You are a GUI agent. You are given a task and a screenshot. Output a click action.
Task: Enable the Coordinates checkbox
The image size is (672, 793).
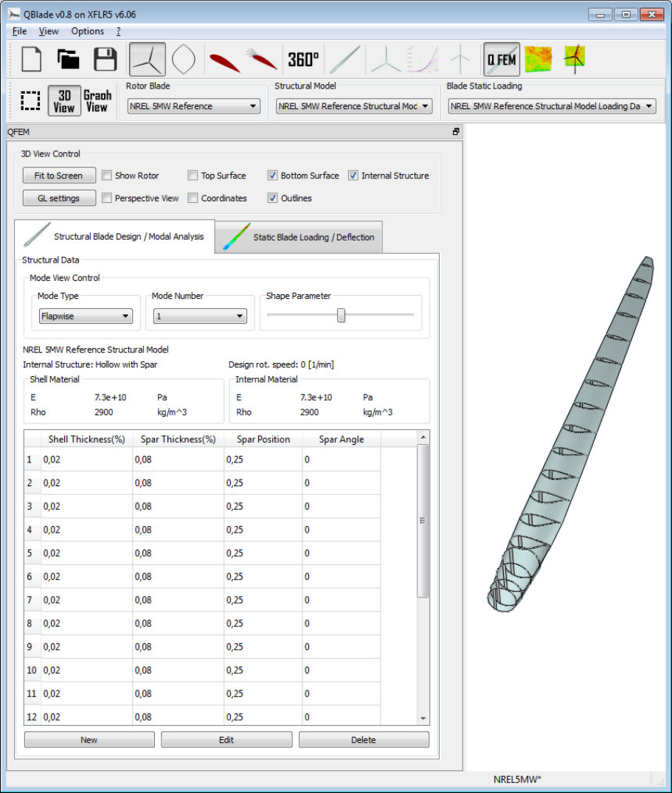(x=193, y=198)
